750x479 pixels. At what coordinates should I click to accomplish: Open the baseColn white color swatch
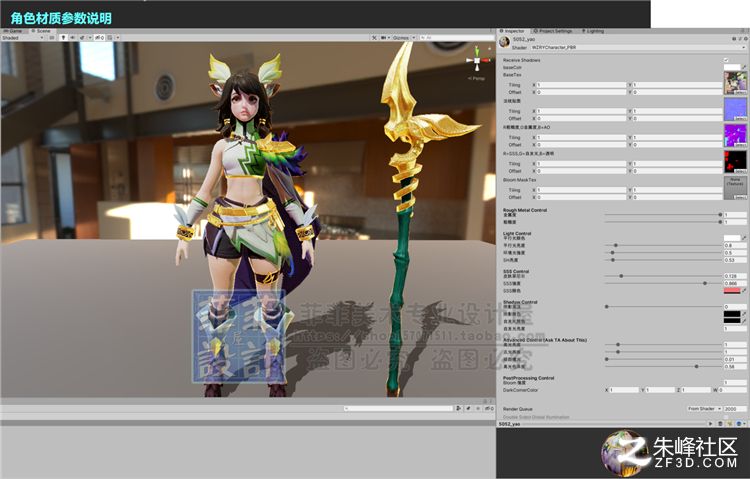[x=732, y=67]
